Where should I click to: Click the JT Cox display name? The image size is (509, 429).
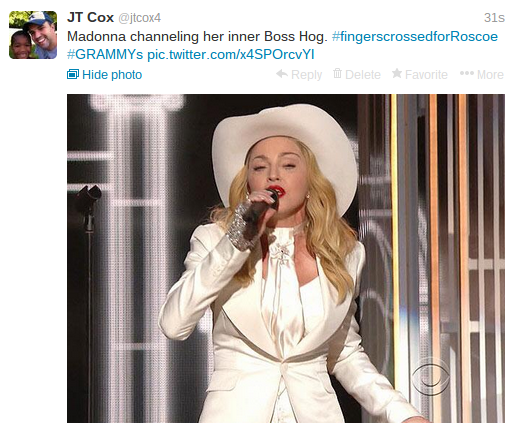(x=90, y=17)
